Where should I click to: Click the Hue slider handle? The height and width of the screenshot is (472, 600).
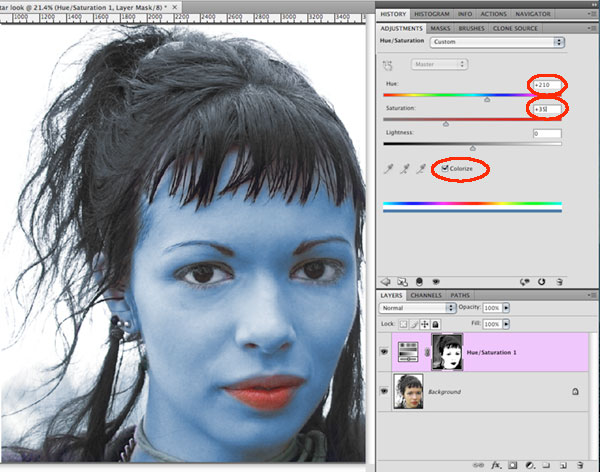click(x=487, y=99)
